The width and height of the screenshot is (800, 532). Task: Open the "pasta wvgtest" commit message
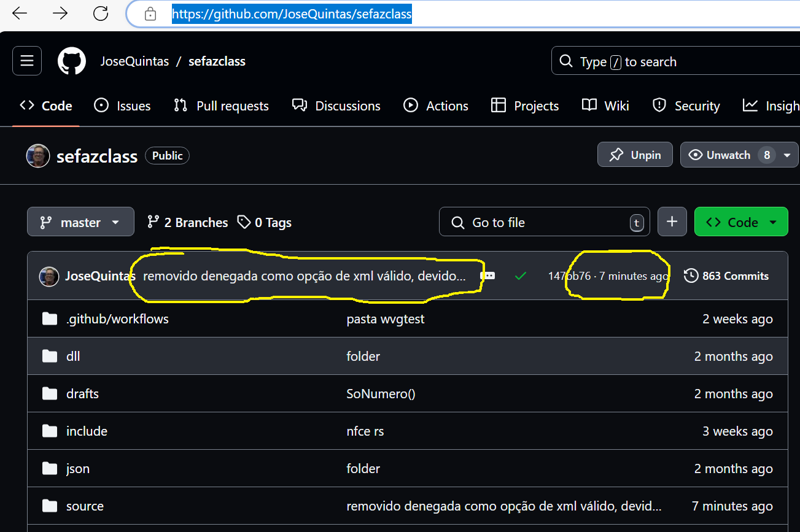(x=386, y=319)
